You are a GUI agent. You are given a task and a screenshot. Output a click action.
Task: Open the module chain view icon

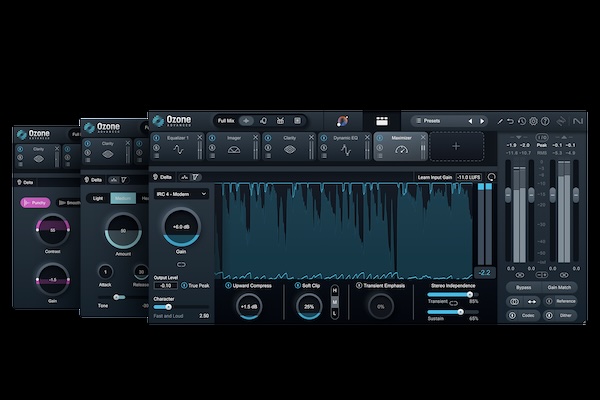382,121
